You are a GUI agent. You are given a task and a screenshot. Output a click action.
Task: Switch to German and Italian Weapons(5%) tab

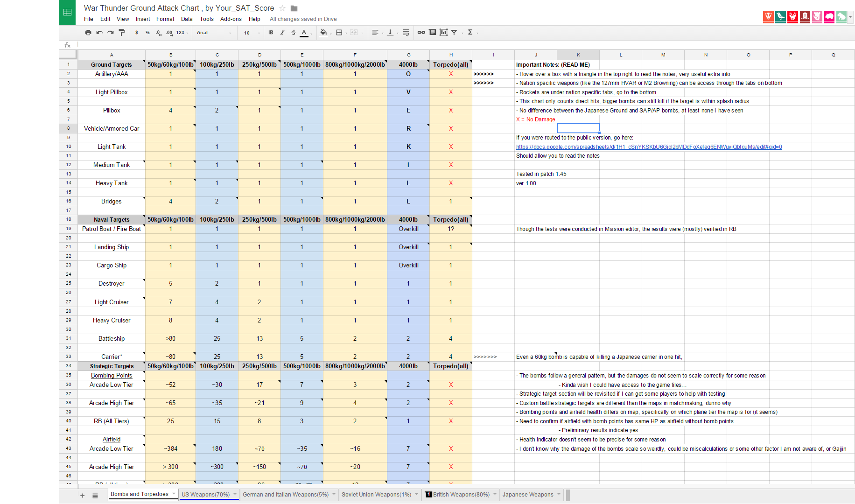[286, 495]
